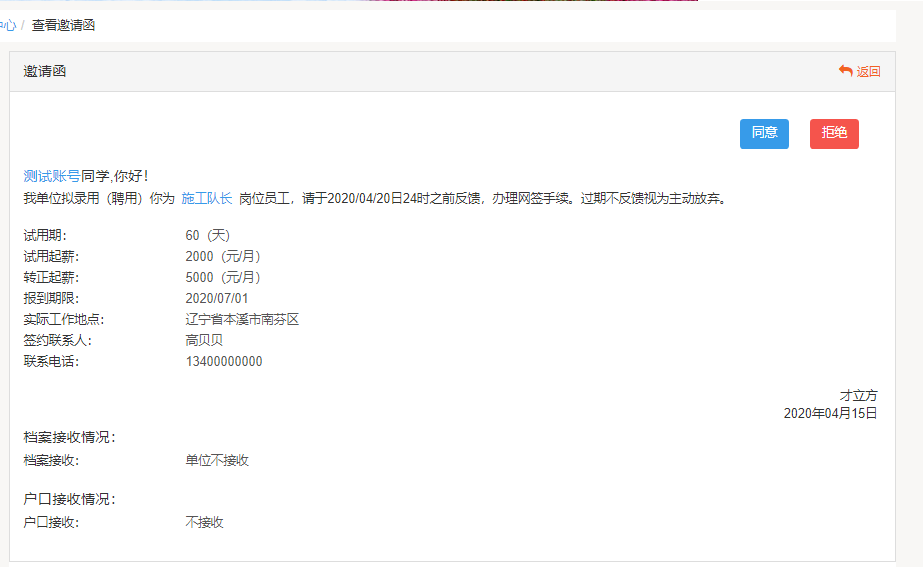Select the 2020年04月15日 signature date
923x567 pixels.
coord(830,413)
